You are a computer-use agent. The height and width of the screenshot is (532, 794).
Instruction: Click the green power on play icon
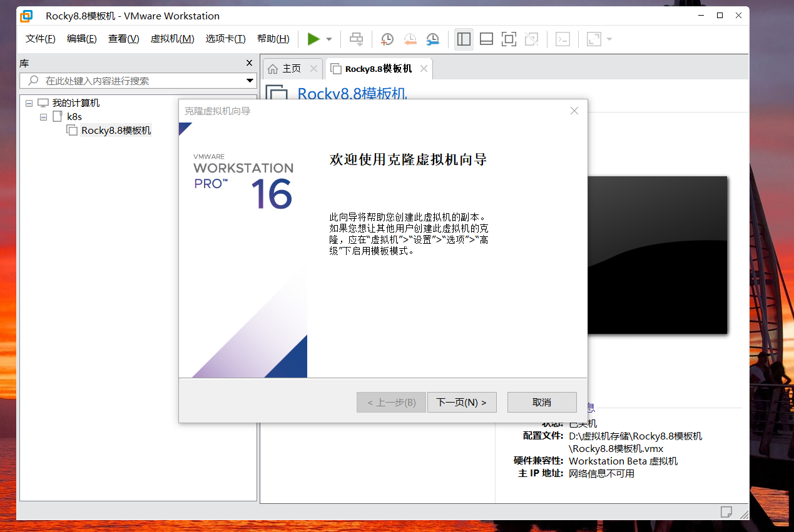[313, 39]
